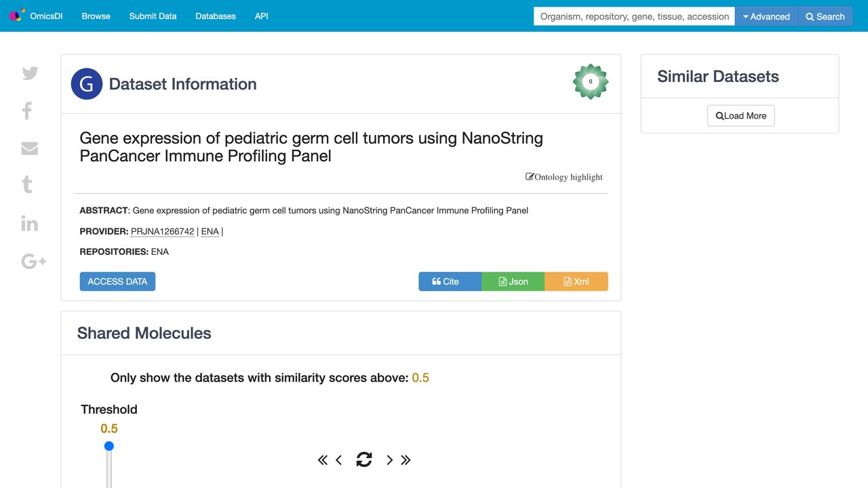Screen dimensions: 868x488
Task: Share dataset via email envelope icon
Action: (30, 148)
